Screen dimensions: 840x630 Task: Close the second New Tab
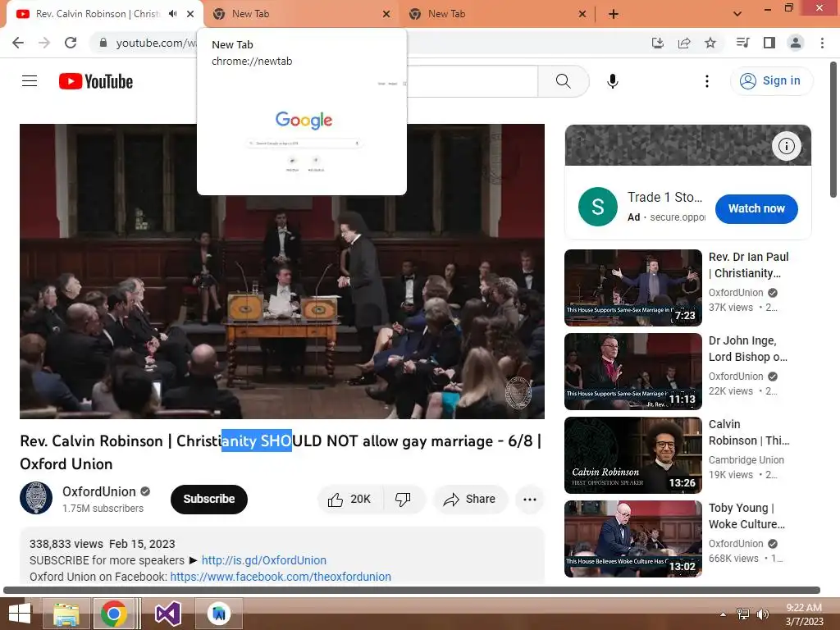click(386, 14)
